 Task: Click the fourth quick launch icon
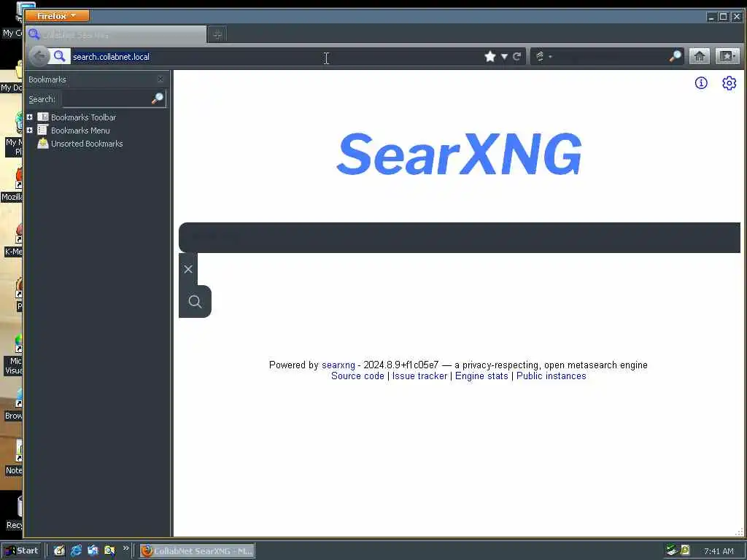pyautogui.click(x=109, y=551)
